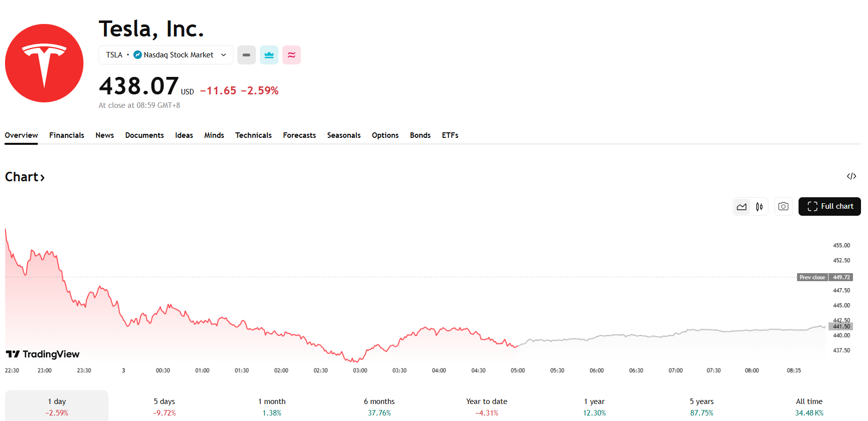Click the 455.00 price axis label

(842, 245)
